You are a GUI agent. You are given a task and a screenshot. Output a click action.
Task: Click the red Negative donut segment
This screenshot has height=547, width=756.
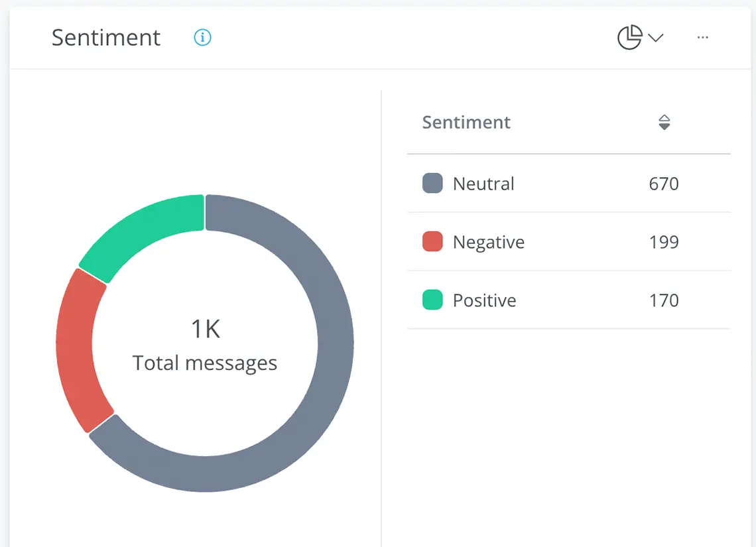pos(75,348)
